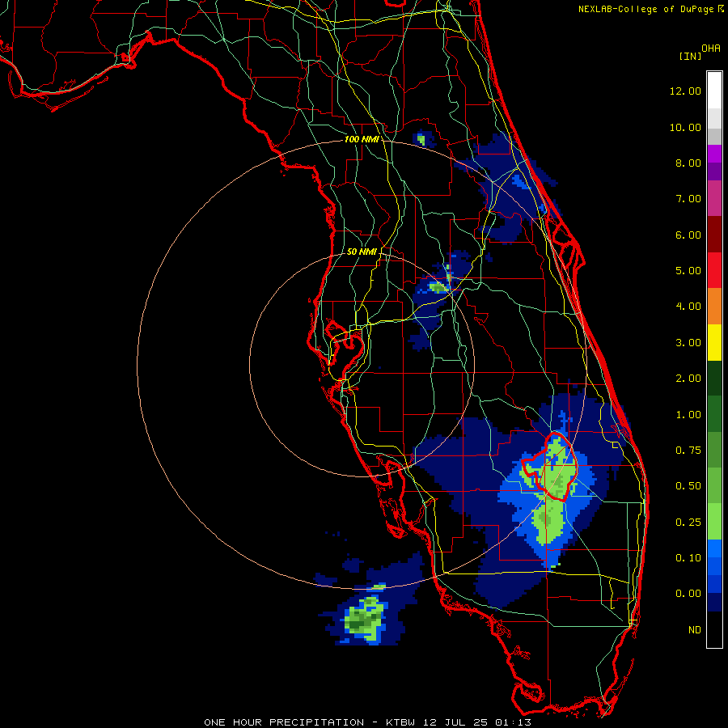Click the 1.00 scale value
Screen dimensions: 728x728
click(x=688, y=415)
